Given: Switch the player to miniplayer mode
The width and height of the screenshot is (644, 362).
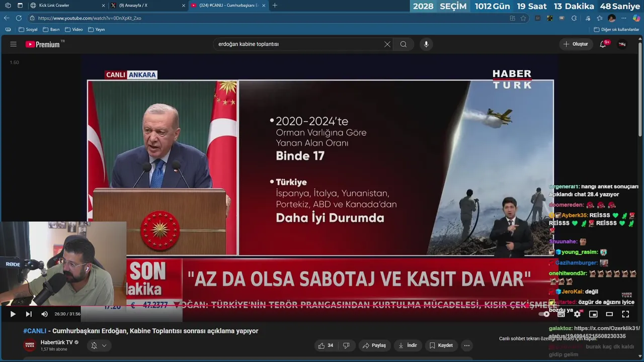Looking at the screenshot, I should [x=593, y=314].
